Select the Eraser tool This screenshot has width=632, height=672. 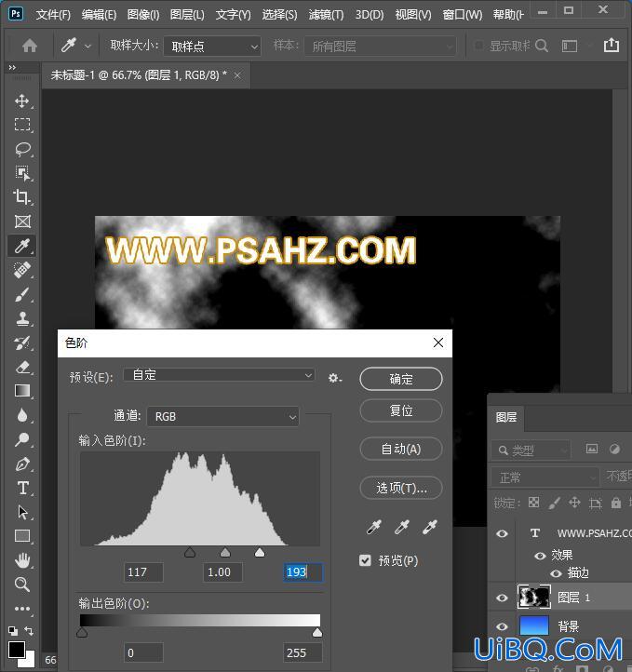21,367
